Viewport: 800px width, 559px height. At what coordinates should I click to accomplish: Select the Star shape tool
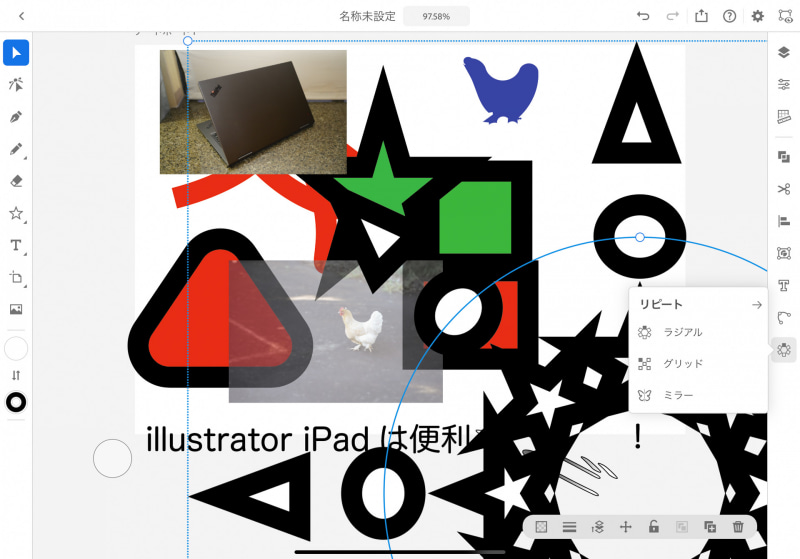click(16, 213)
